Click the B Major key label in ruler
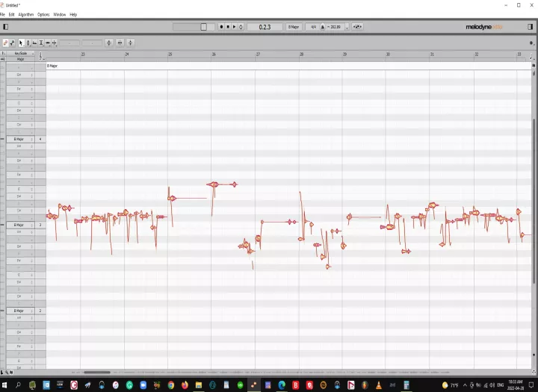Image resolution: width=538 pixels, height=392 pixels. point(52,66)
